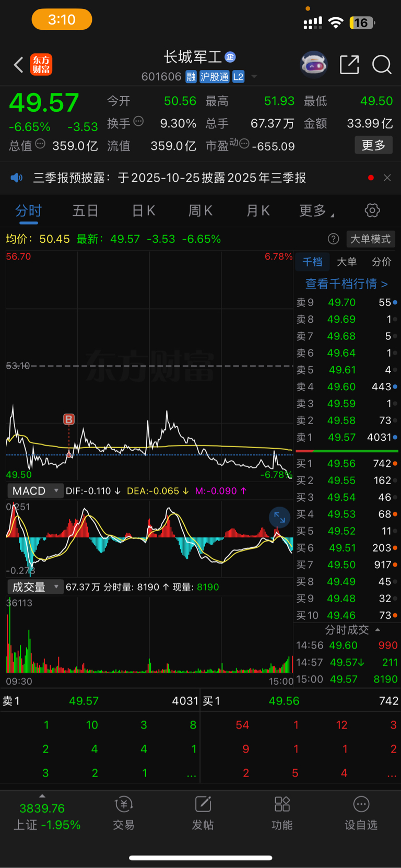Tap stock code 601606

(x=161, y=77)
